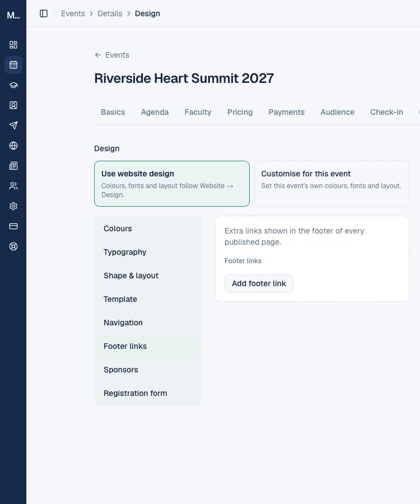Select the Footer links section
Screen dimensions: 420x504
(x=148, y=346)
